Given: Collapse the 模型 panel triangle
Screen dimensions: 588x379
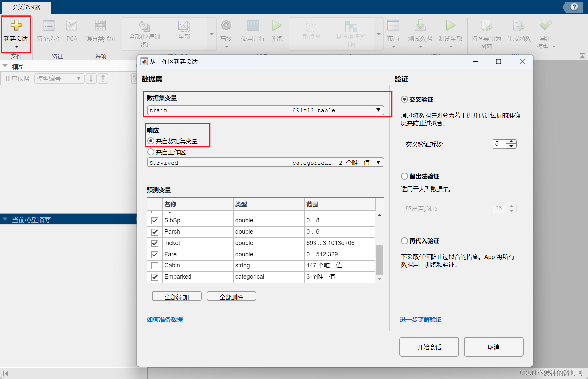Looking at the screenshot, I should (5, 66).
